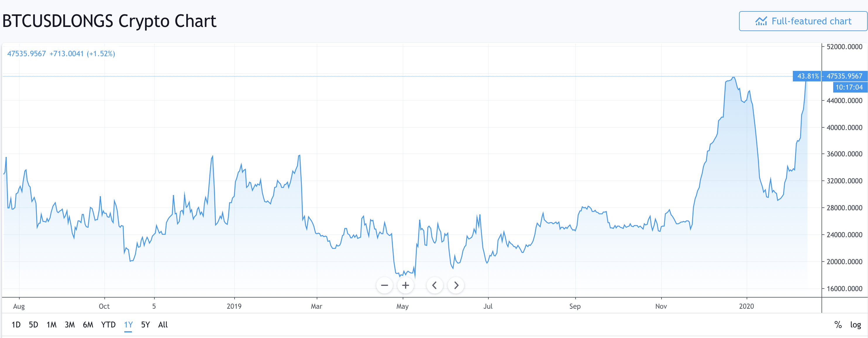The width and height of the screenshot is (868, 338).
Task: Zoom out using the minus icon
Action: [x=385, y=285]
